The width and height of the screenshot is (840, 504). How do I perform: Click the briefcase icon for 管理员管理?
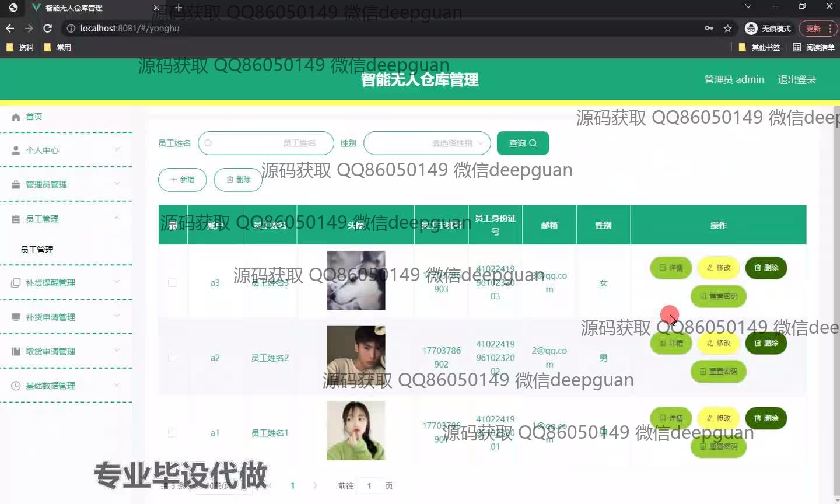pos(16,185)
